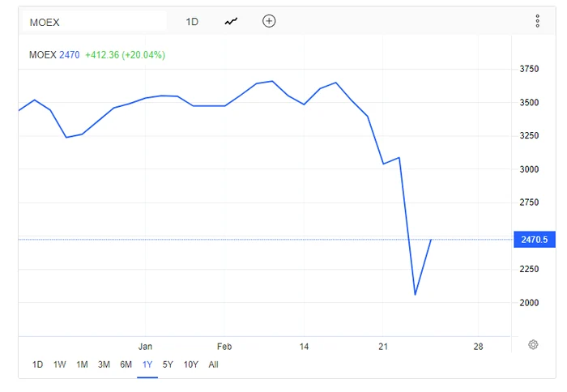Click the lowest point of the price line
The height and width of the screenshot is (392, 567).
point(415,295)
